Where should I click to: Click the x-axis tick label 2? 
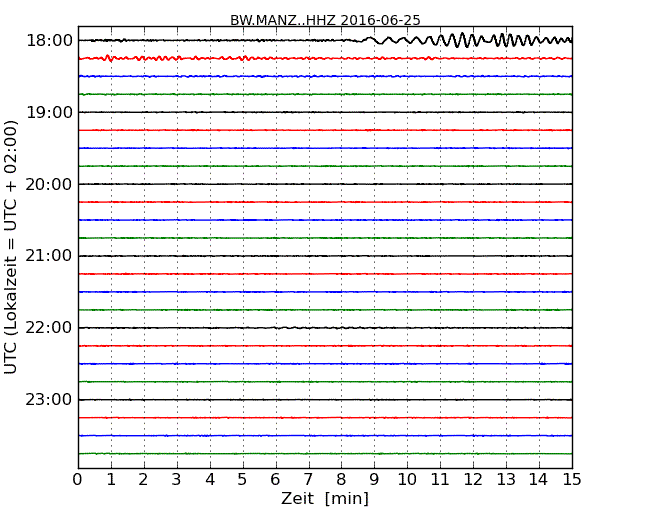pyautogui.click(x=143, y=480)
